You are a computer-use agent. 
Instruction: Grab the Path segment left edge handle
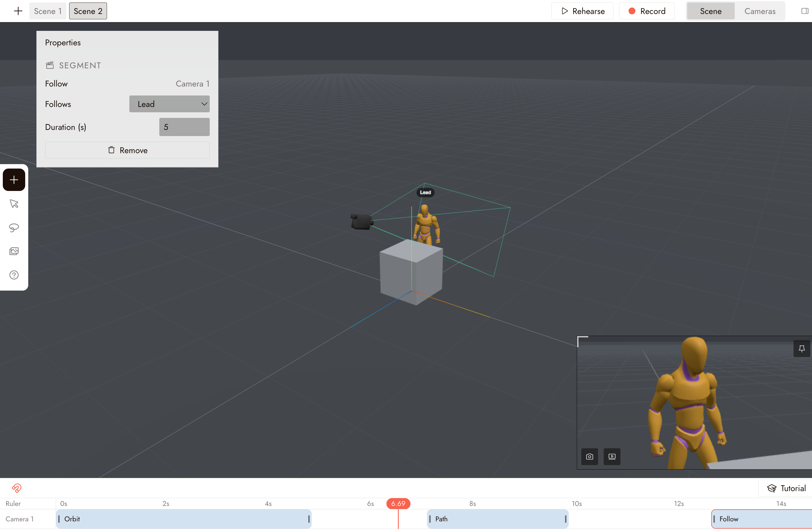tap(430, 519)
